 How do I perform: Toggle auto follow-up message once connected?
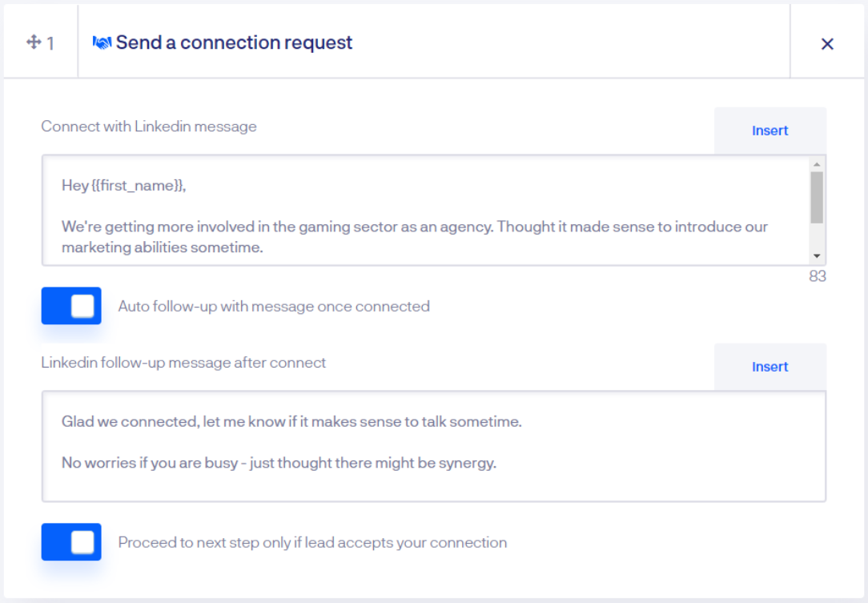click(71, 306)
